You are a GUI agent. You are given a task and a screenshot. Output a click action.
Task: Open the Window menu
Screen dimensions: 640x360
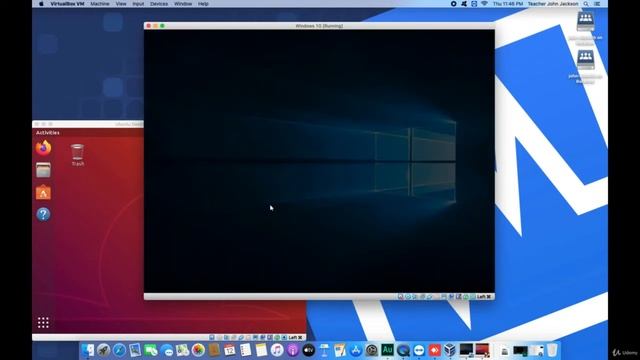183,4
